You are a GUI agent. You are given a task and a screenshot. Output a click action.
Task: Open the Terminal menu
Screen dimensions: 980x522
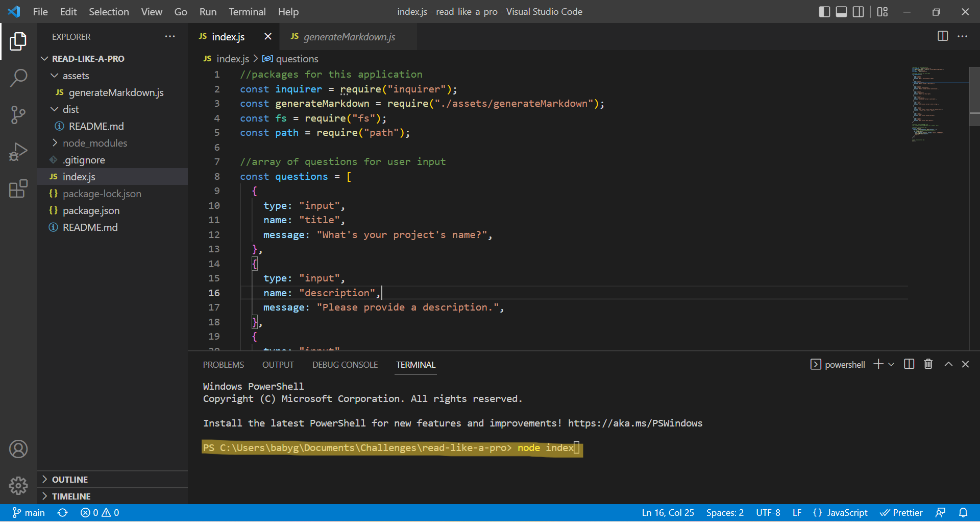[247, 12]
